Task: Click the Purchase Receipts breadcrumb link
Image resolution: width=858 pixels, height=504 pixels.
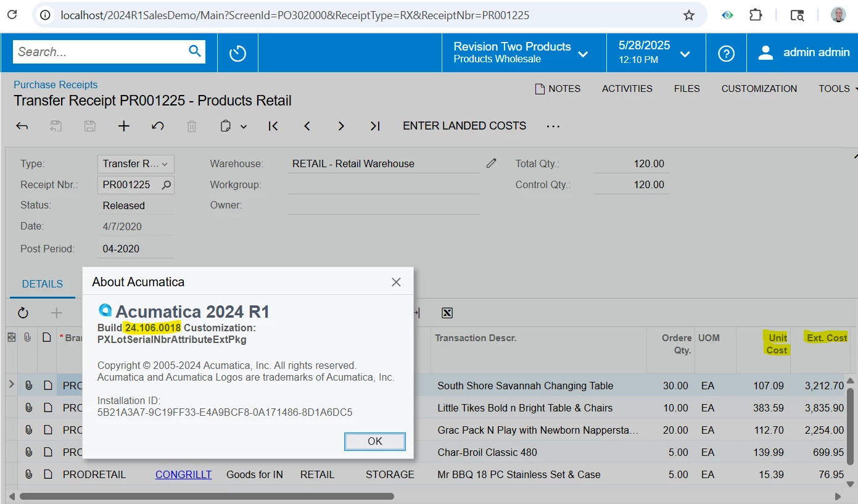Action: (x=56, y=85)
